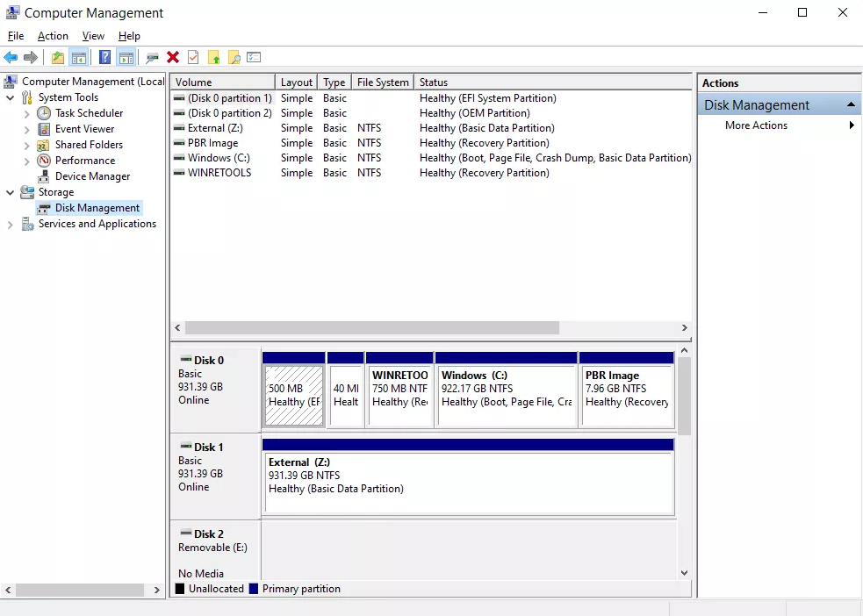Click the drive Properties toolbar icon
Image resolution: width=863 pixels, height=616 pixels.
tap(150, 57)
